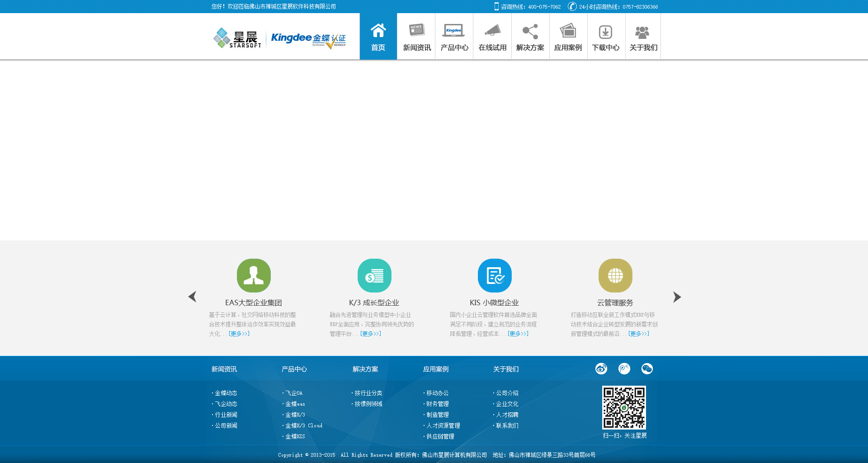Go to previous carousel item with left arrow
This screenshot has height=463, width=868.
[192, 297]
